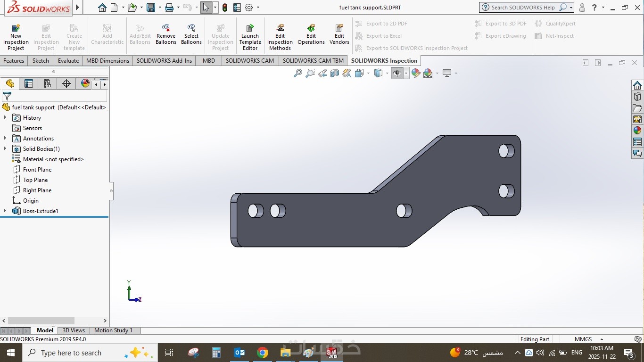Open the ConfigurationManager tab

[48, 83]
